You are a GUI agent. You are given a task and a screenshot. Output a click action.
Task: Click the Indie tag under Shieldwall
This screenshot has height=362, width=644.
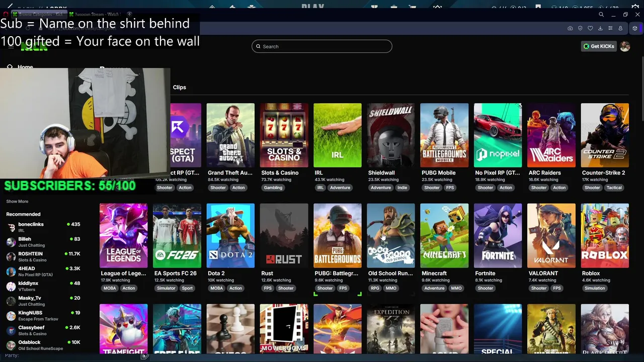[402, 188]
